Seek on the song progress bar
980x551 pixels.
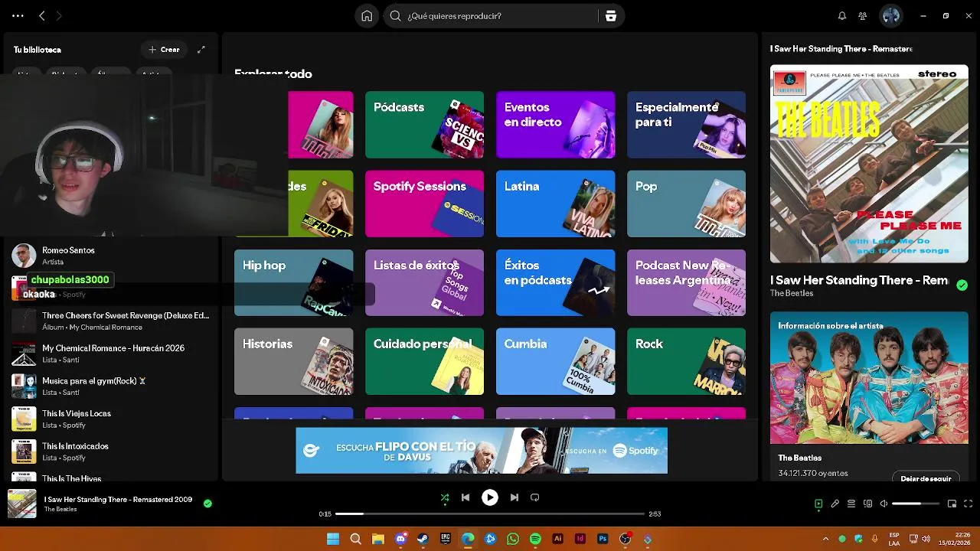(490, 514)
